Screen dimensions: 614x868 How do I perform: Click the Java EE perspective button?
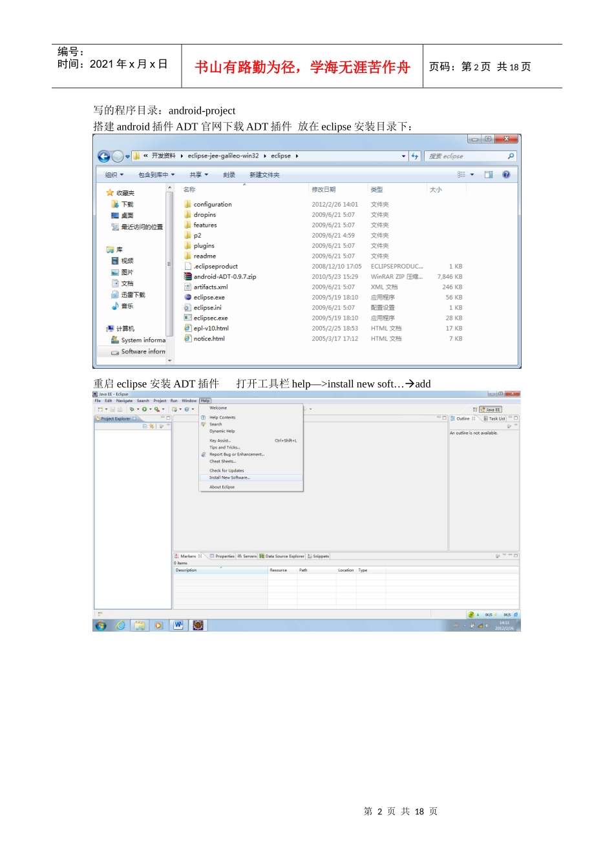click(491, 409)
